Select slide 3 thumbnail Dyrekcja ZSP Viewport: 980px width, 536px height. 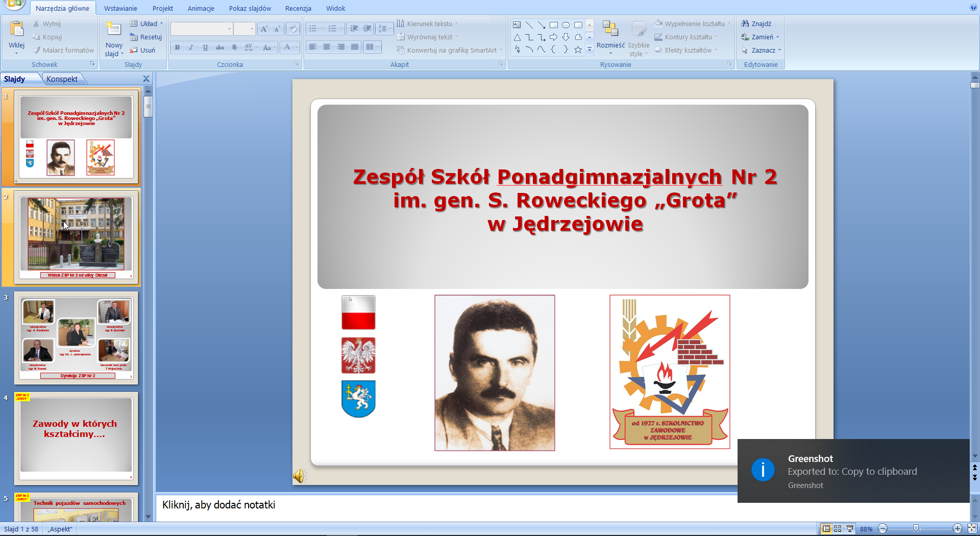point(76,338)
